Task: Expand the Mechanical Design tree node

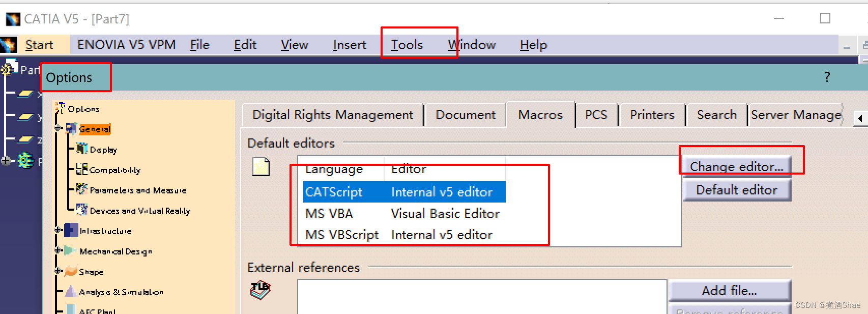Action: (x=58, y=250)
